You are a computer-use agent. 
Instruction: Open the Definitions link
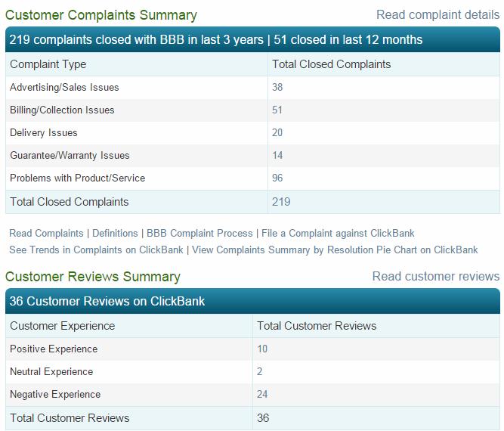coord(115,233)
